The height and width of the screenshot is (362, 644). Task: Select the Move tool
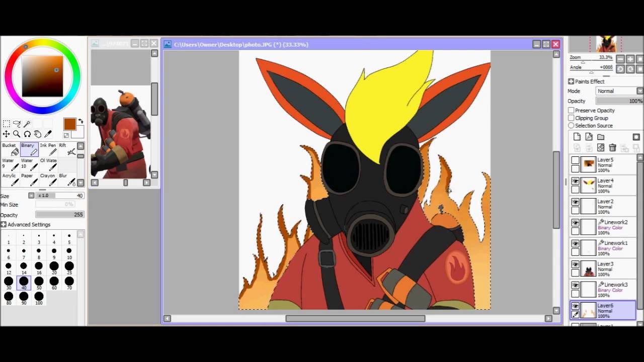click(6, 134)
